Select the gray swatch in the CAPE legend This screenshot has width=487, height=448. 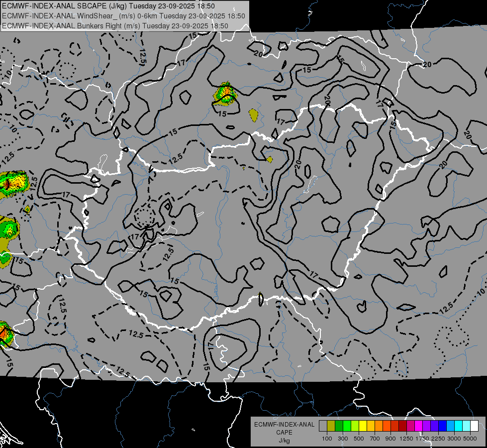323,426
